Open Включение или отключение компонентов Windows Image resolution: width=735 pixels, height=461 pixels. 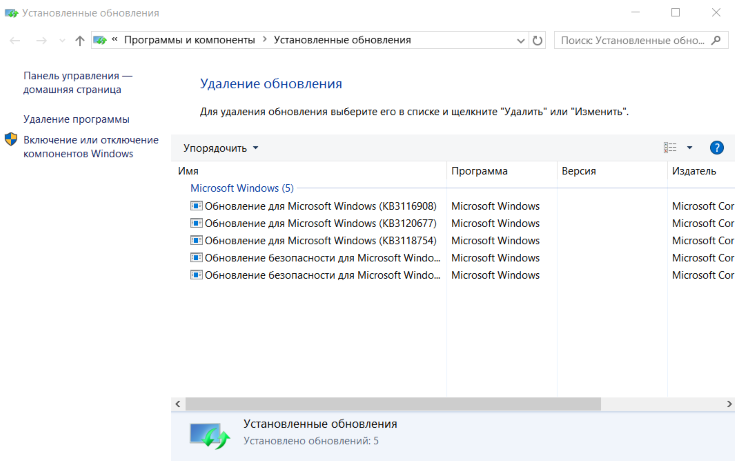[x=90, y=147]
